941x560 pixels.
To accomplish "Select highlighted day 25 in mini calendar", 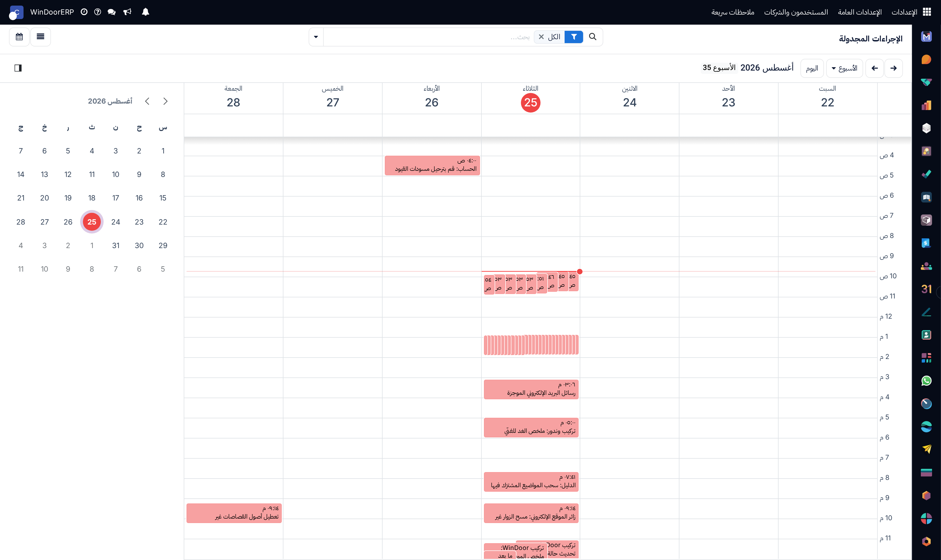I will point(92,222).
